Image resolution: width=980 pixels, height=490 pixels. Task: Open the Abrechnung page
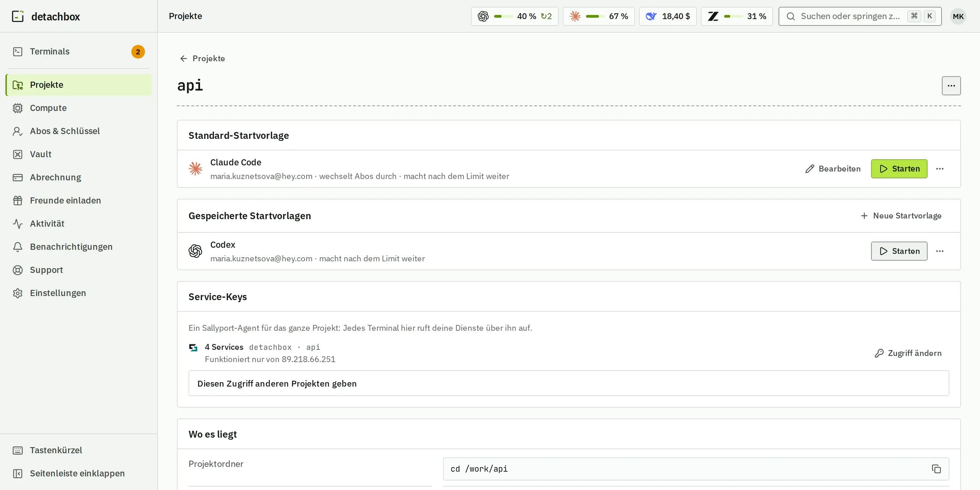pos(78,177)
